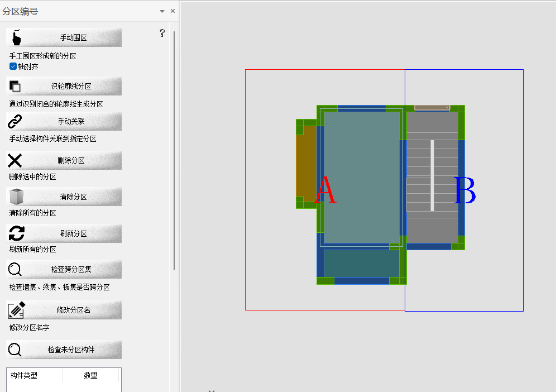Click the overlapping squares outline recognition icon
Viewport: 556px width, 392px height.
pos(15,86)
